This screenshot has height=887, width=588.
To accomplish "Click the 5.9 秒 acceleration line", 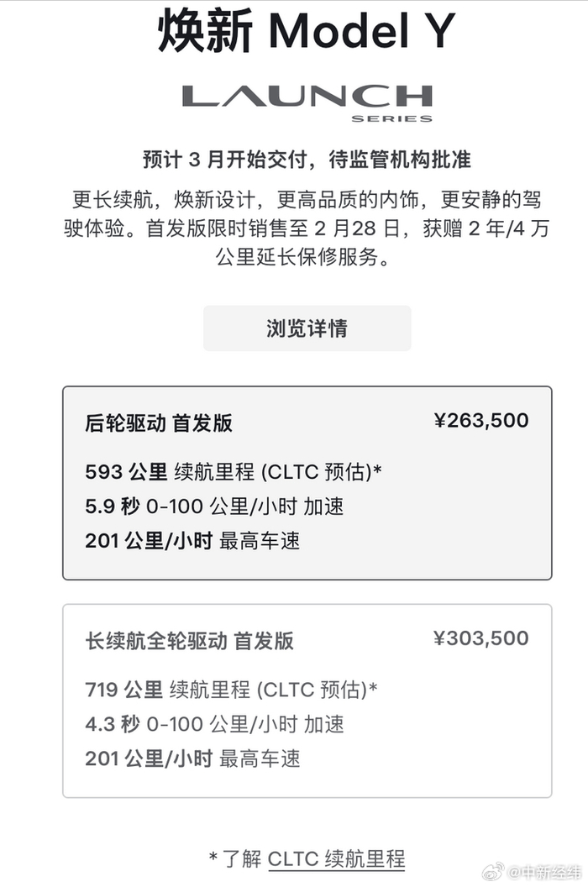I will [x=214, y=506].
